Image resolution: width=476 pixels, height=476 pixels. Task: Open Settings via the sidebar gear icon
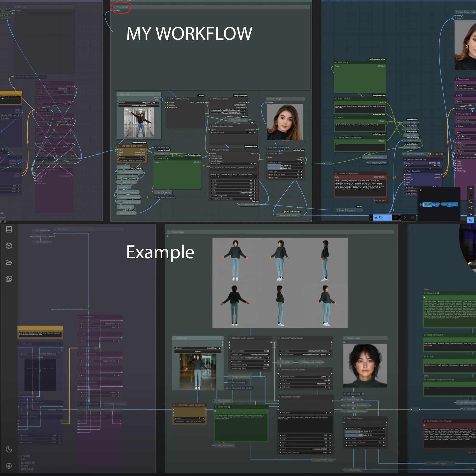click(9, 466)
